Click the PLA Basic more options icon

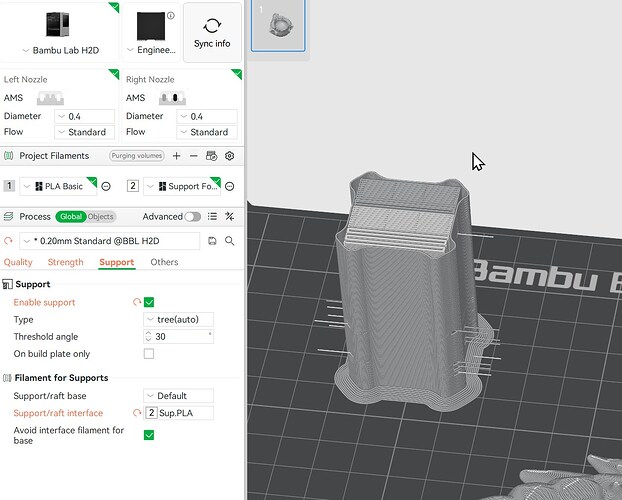[x=106, y=186]
